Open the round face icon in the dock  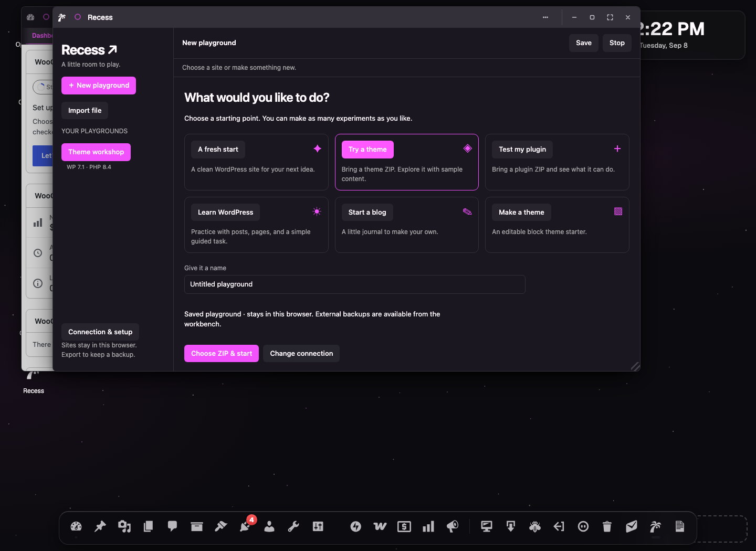(x=583, y=526)
